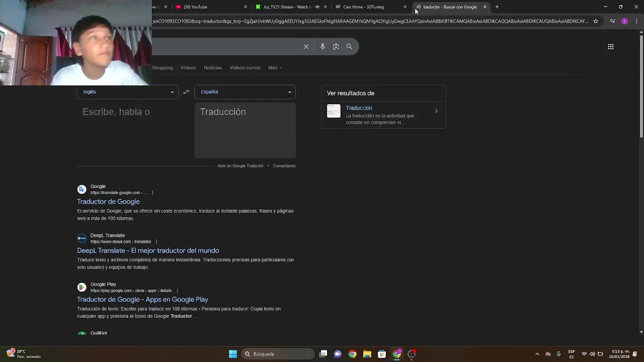Image resolution: width=644 pixels, height=362 pixels.
Task: Open the Traducción Wikipedia card link
Action: (x=359, y=108)
